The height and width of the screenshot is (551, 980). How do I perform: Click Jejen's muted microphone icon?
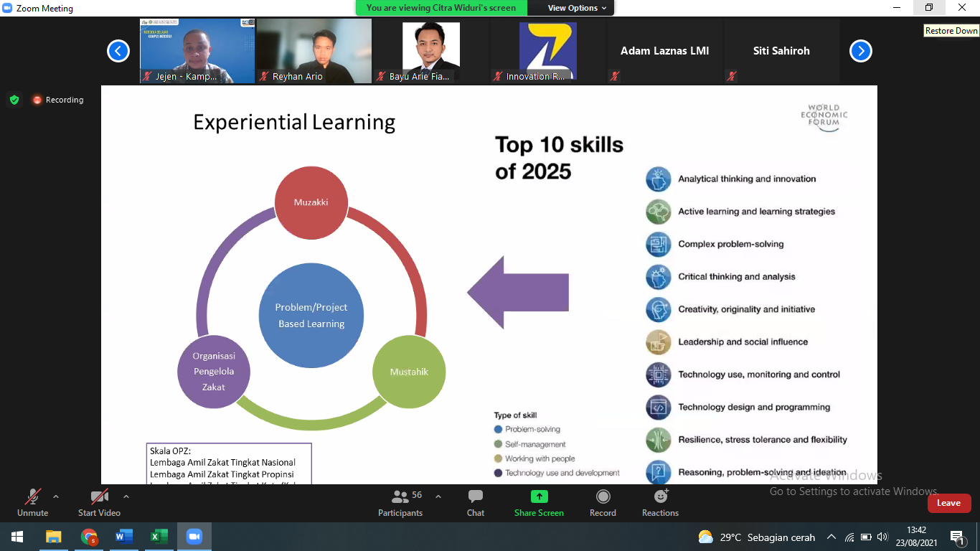(x=147, y=76)
